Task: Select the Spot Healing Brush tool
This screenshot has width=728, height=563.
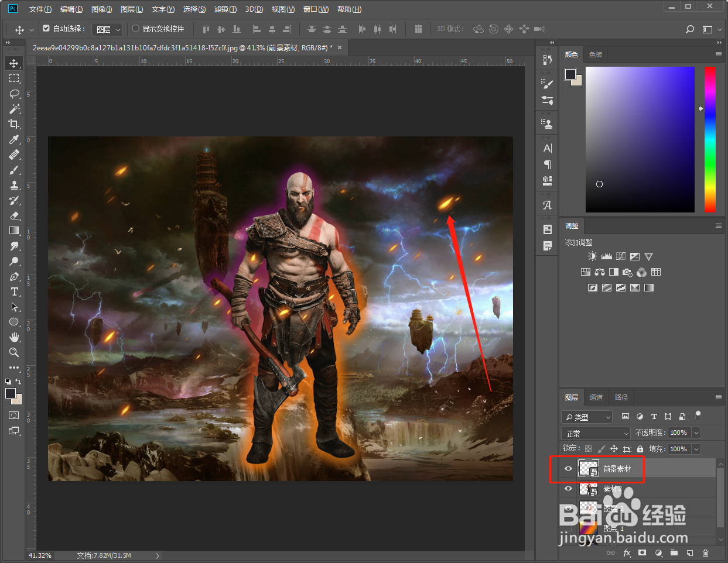Action: [x=14, y=155]
